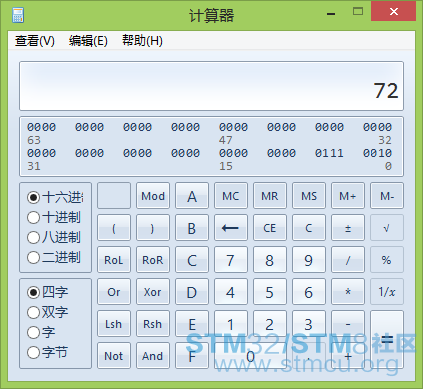Click the Rsh right shift key
Image resolution: width=423 pixels, height=389 pixels.
coord(153,324)
